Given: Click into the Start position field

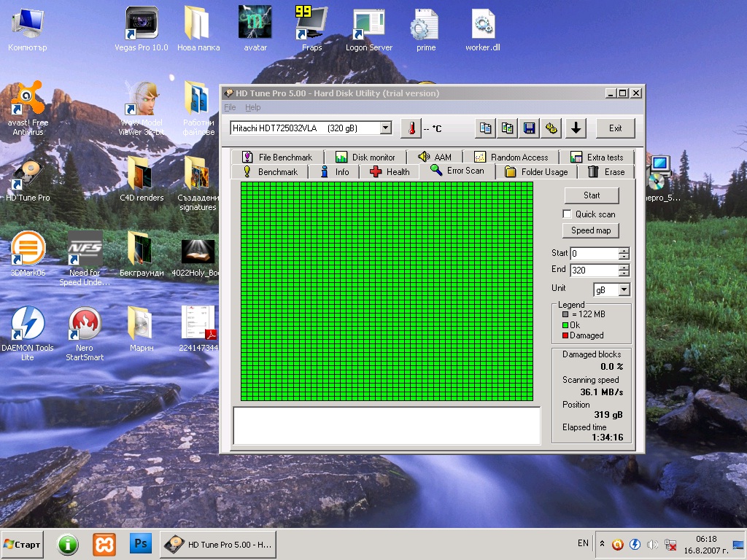Looking at the screenshot, I should coord(595,253).
